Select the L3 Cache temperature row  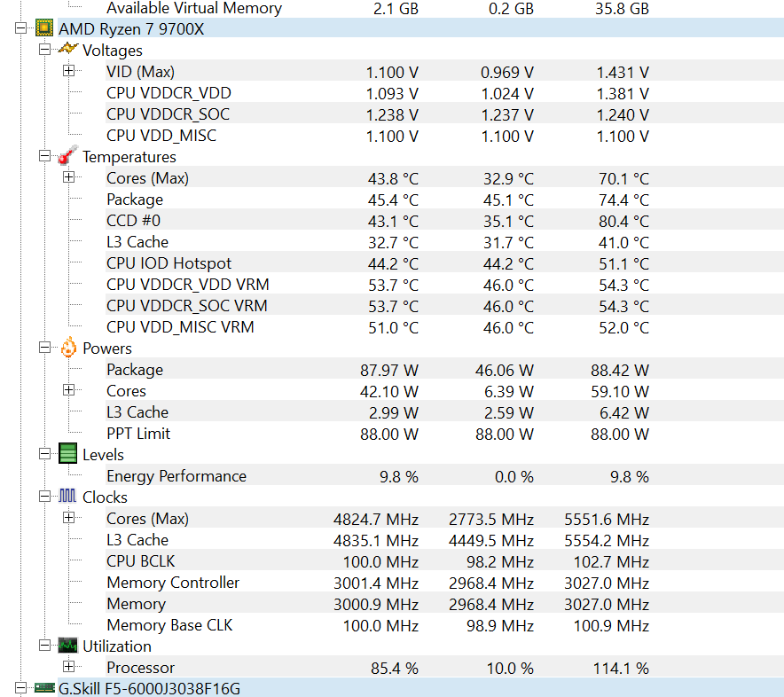pyautogui.click(x=444, y=242)
